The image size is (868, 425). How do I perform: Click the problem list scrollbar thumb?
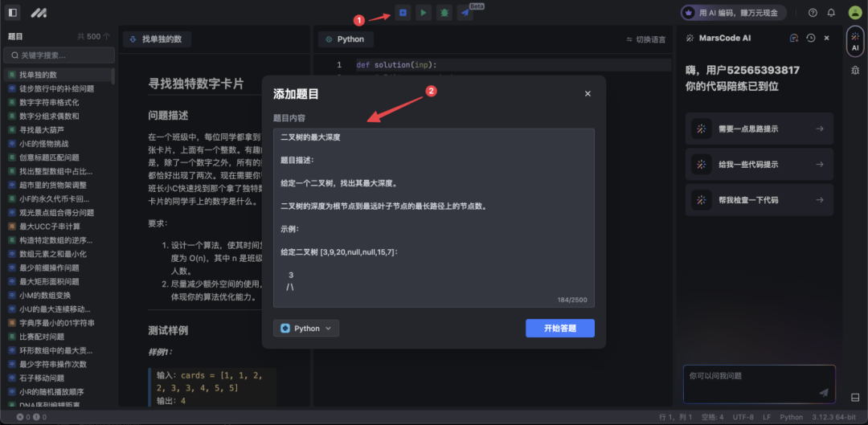click(x=113, y=76)
